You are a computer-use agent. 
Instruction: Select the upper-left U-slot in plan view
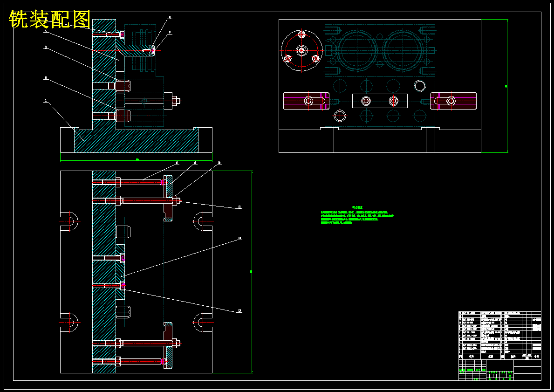[69, 221]
